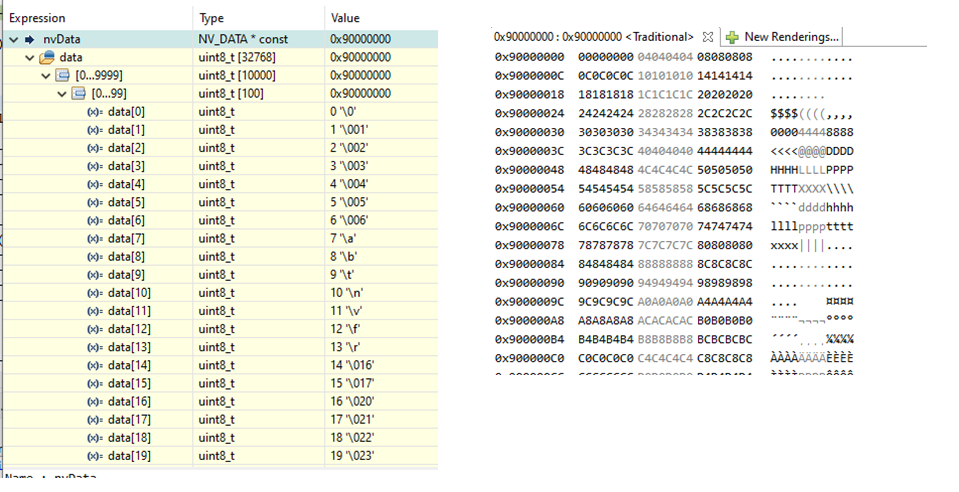
Task: Click hex word 5C5C5C5C in memory view
Action: pyautogui.click(x=725, y=189)
